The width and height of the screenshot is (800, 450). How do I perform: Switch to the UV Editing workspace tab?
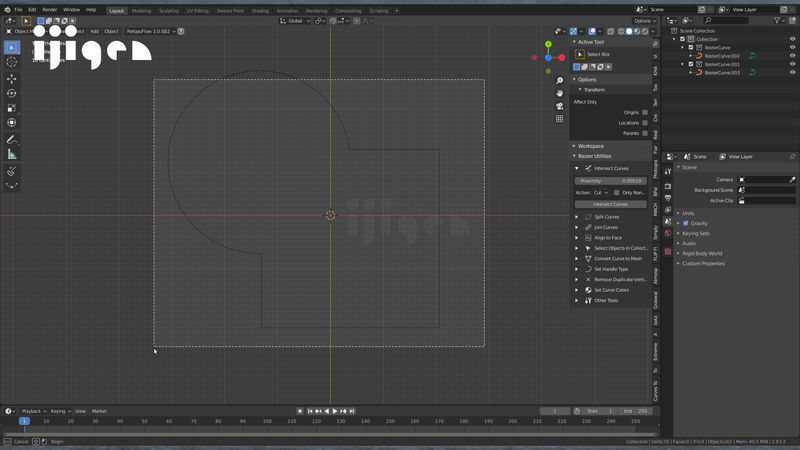[197, 11]
